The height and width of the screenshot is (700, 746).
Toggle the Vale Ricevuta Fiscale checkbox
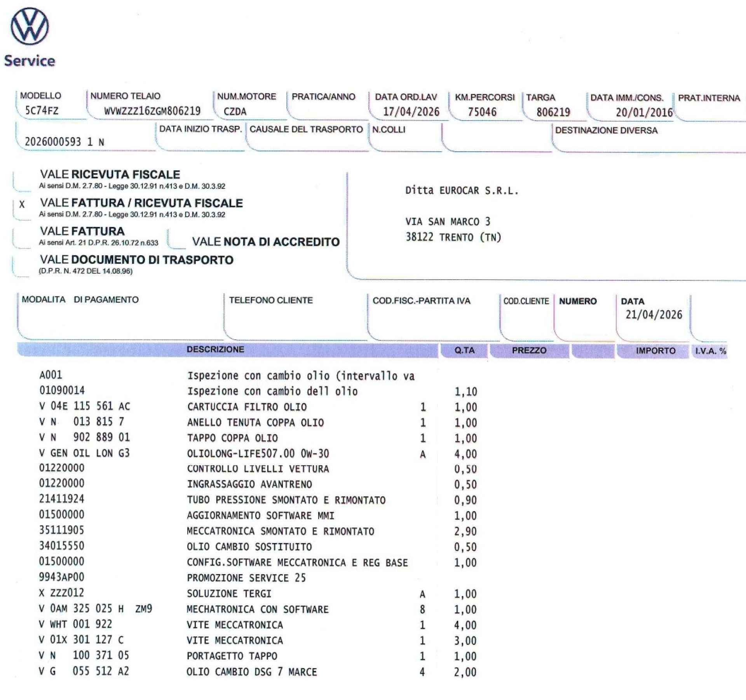22,181
